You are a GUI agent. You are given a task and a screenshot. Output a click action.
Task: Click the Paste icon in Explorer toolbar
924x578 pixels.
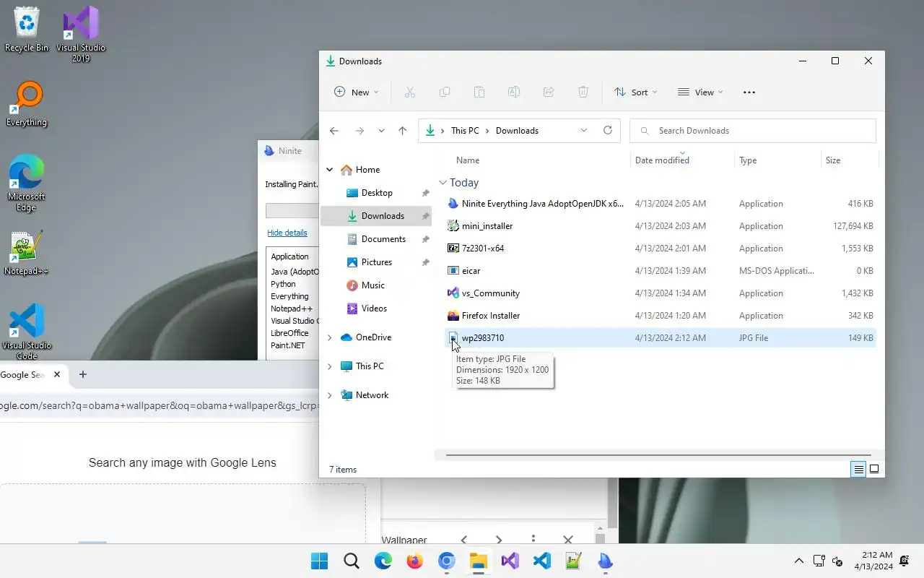coord(479,92)
